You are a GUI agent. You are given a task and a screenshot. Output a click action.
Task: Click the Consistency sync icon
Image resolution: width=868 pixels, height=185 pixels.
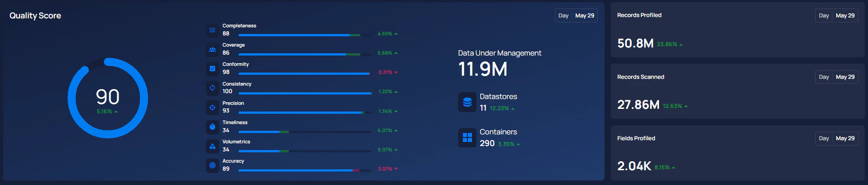(x=213, y=88)
